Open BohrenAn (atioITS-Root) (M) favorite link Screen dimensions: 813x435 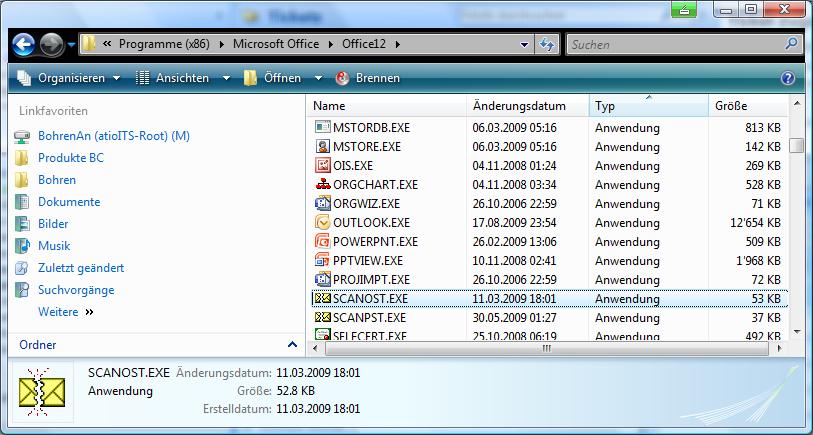114,136
